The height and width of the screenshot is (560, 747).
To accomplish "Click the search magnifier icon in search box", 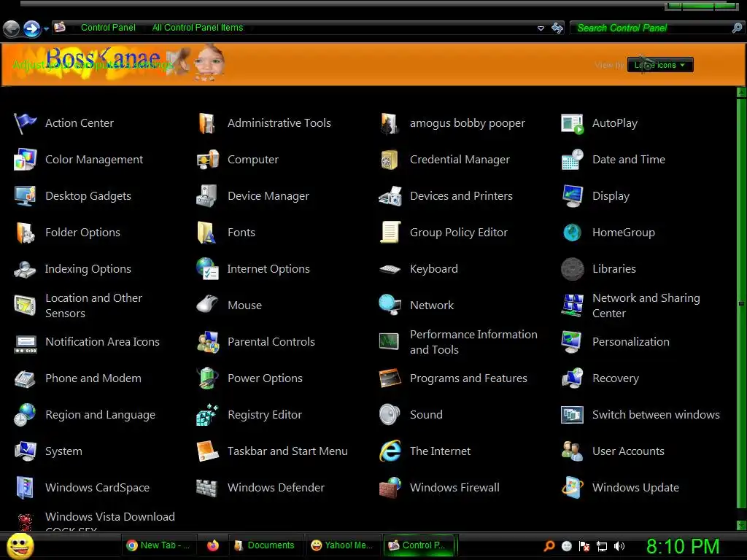I will 737,28.
